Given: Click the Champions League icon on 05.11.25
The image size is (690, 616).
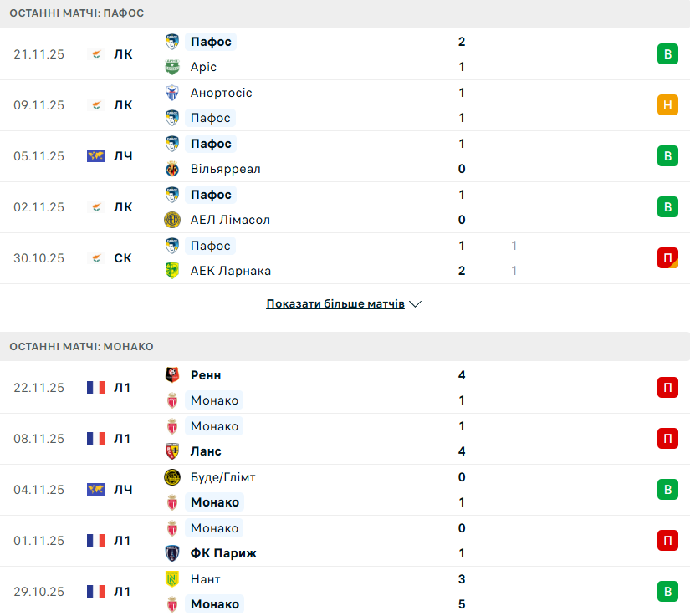Looking at the screenshot, I should point(96,156).
